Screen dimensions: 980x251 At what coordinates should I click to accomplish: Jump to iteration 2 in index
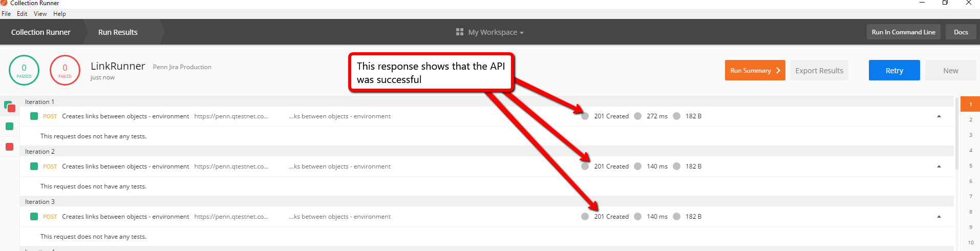970,119
